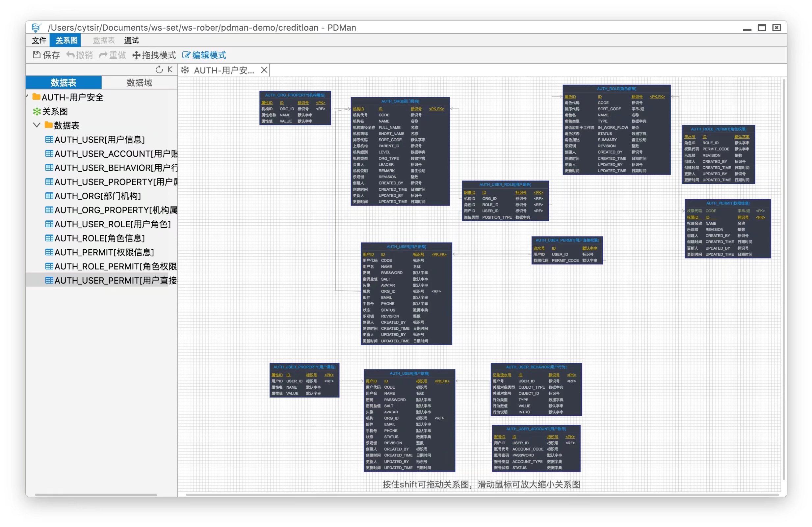Select AUTH_ROLE_PERMIT table in tree
The width and height of the screenshot is (812, 527).
[116, 266]
